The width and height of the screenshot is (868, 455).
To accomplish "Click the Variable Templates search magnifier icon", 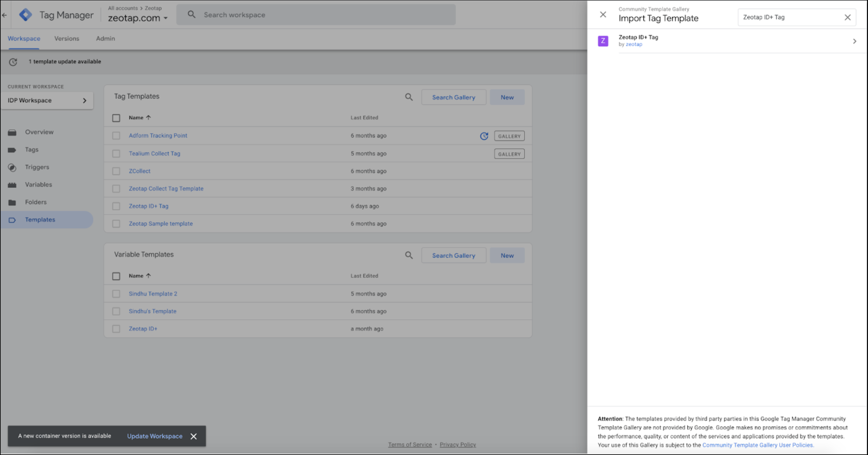I will (x=409, y=255).
